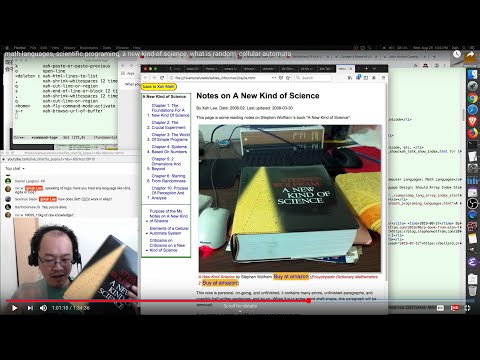
Task: Open Chapter 1 Foundations link
Action: click(170, 110)
